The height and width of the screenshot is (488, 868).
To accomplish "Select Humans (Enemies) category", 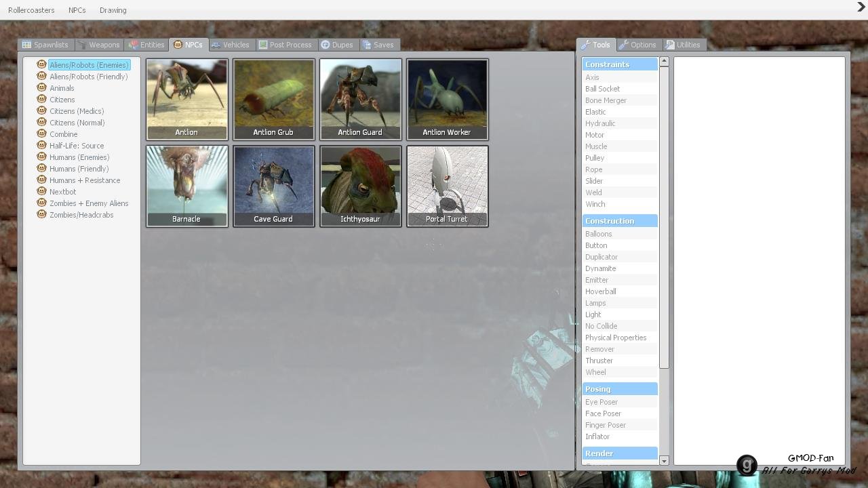I will pyautogui.click(x=79, y=157).
